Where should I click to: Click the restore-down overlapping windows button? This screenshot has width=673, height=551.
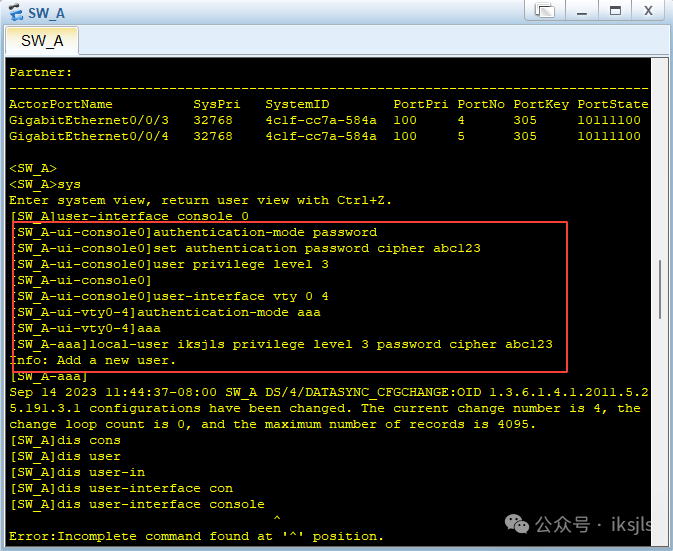tap(545, 10)
